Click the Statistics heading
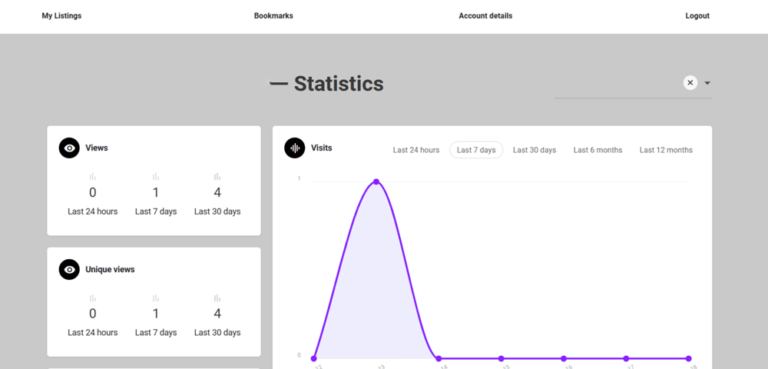768x369 pixels. click(338, 84)
